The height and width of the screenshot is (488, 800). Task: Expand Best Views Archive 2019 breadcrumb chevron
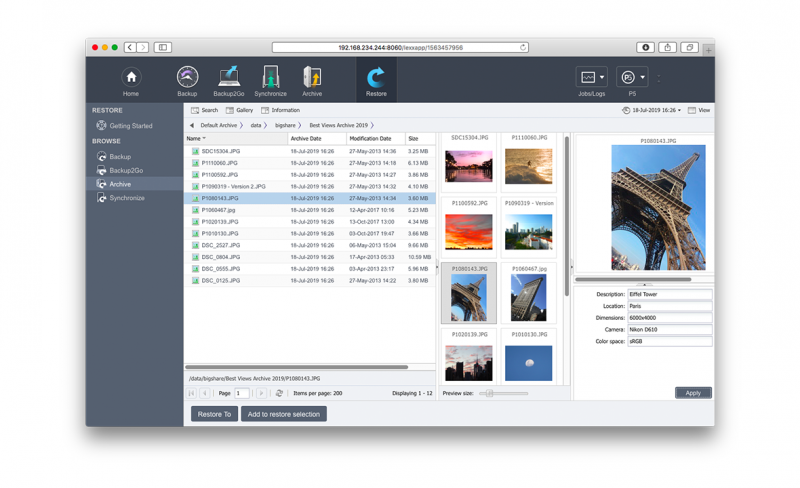pos(372,125)
